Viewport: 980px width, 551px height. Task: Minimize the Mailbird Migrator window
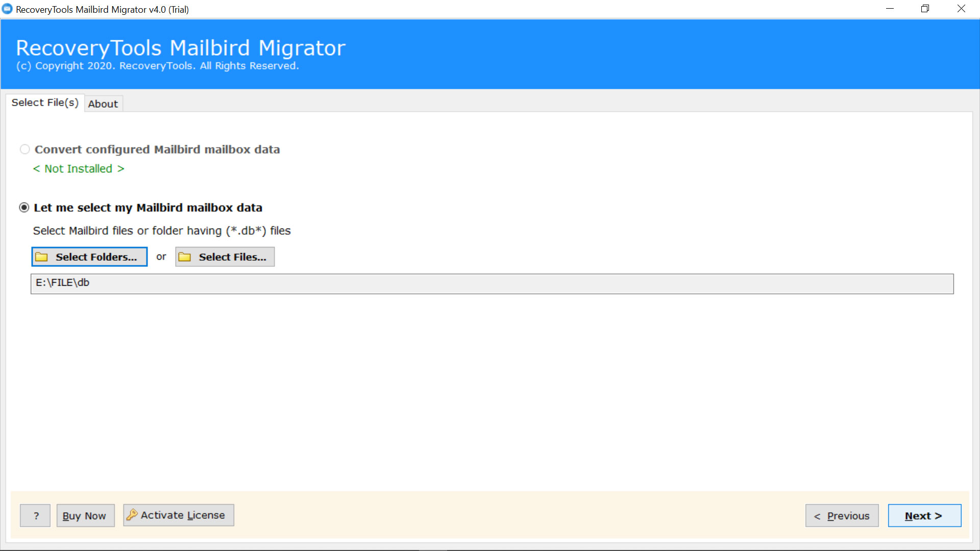point(890,9)
